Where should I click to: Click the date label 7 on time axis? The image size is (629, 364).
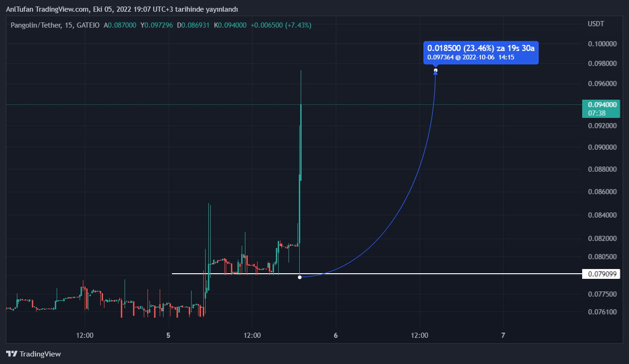tap(503, 335)
